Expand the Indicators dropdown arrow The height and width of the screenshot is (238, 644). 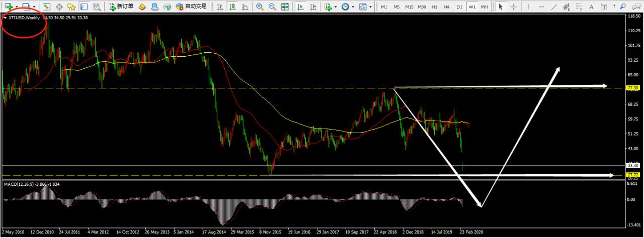[x=336, y=7]
